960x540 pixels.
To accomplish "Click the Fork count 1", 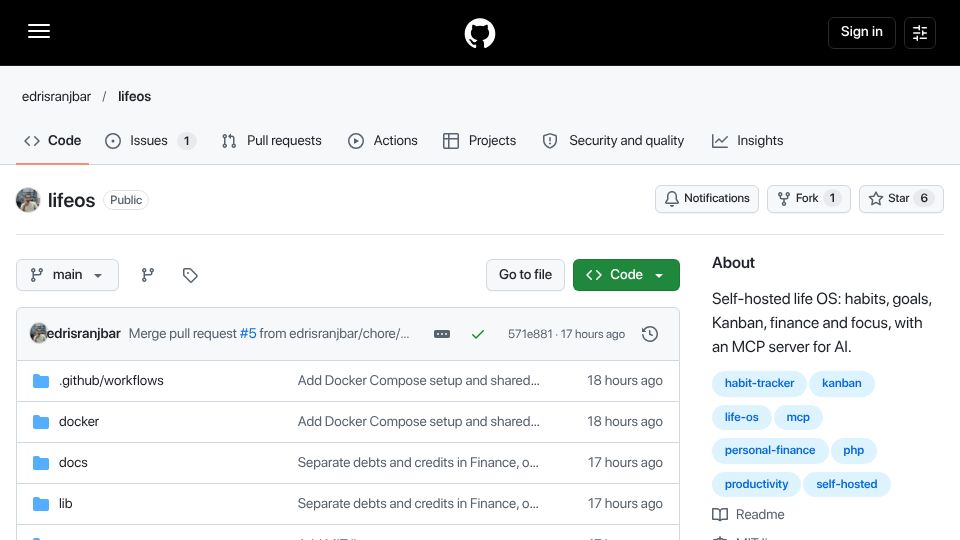I will click(832, 198).
